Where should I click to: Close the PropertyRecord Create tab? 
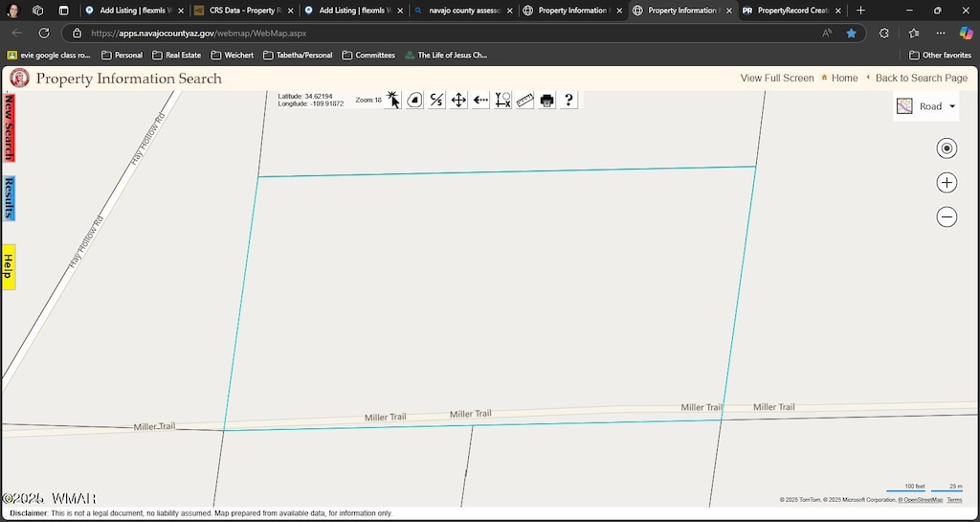pyautogui.click(x=838, y=11)
